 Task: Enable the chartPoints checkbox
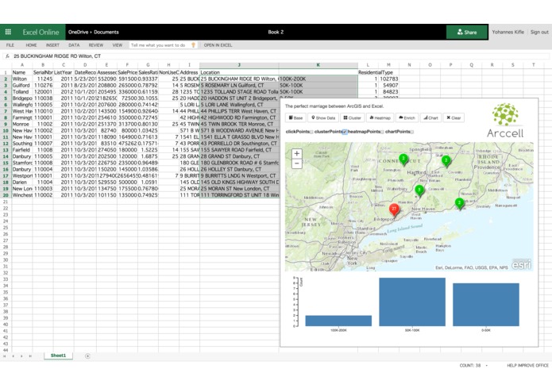(412, 133)
